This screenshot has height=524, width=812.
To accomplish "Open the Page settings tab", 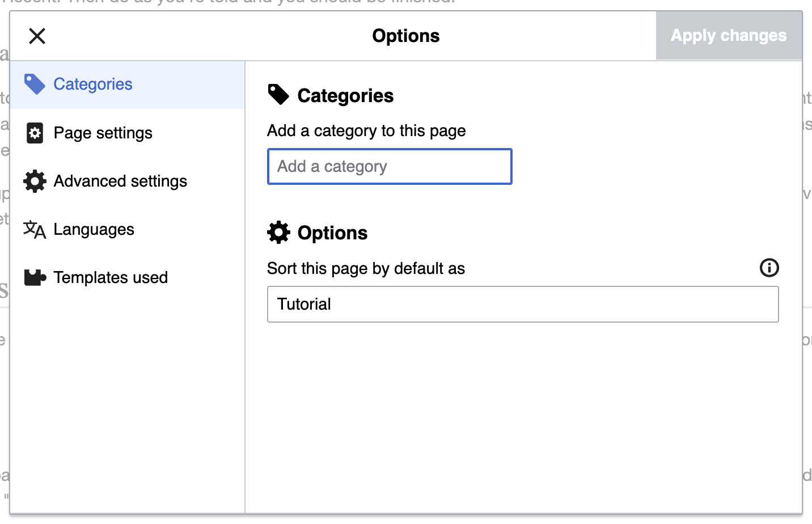I will pos(103,133).
